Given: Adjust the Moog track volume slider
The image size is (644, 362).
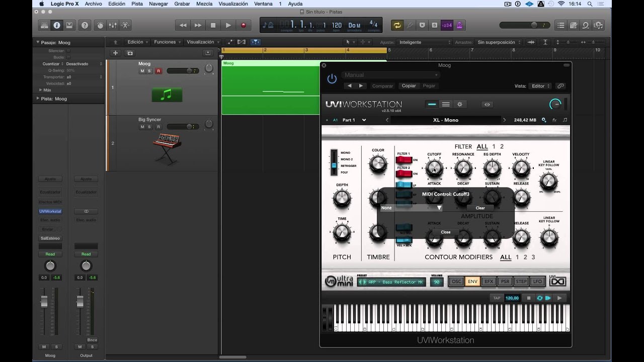Looking at the screenshot, I should [x=183, y=71].
